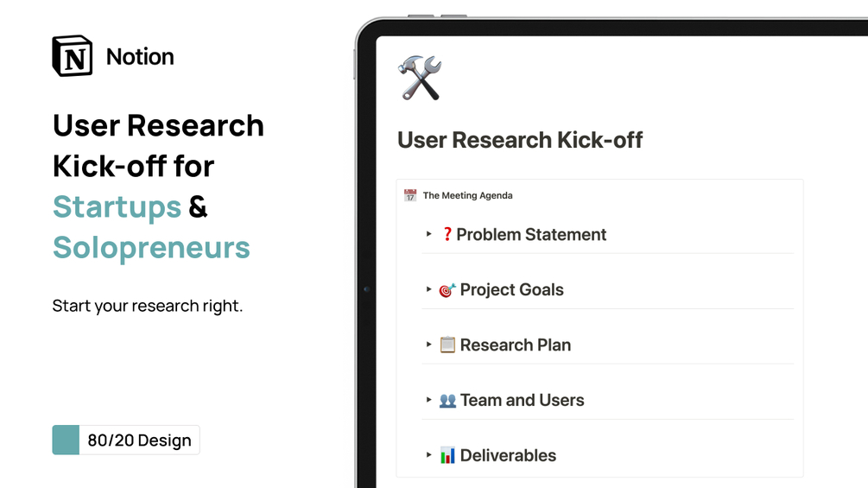The image size is (868, 488).
Task: Click the dart target emoji on Project Goals
Action: [x=447, y=290]
